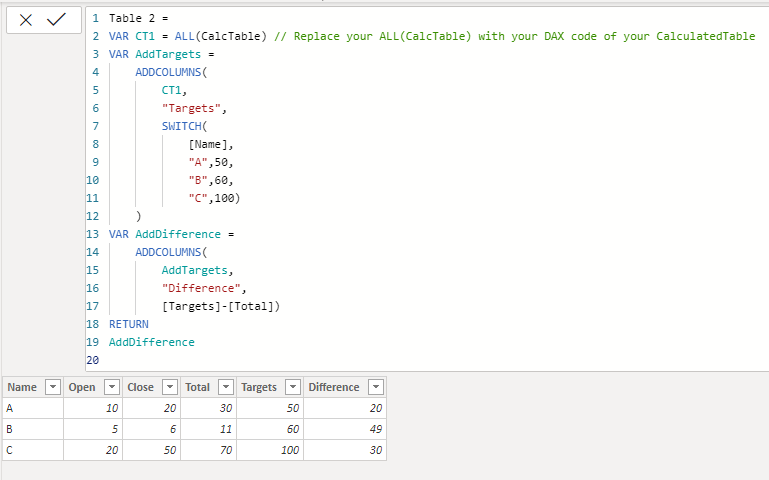Viewport: 769px width, 480px height.
Task: Click the "C",100) entry on line 11
Action: pos(214,199)
